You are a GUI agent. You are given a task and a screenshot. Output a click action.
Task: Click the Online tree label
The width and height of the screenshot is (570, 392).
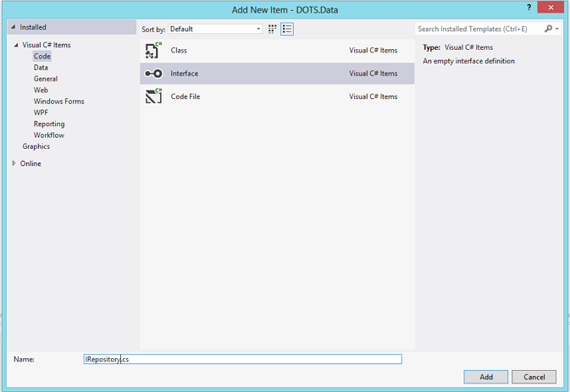point(30,163)
